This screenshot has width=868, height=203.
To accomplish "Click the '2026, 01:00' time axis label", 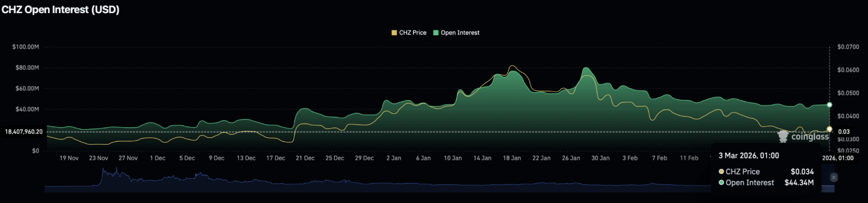I will pos(838,158).
